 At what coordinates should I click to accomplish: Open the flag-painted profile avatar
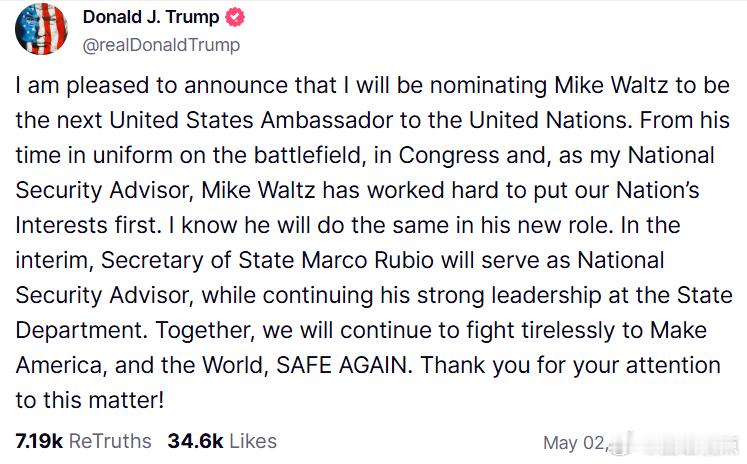40,29
